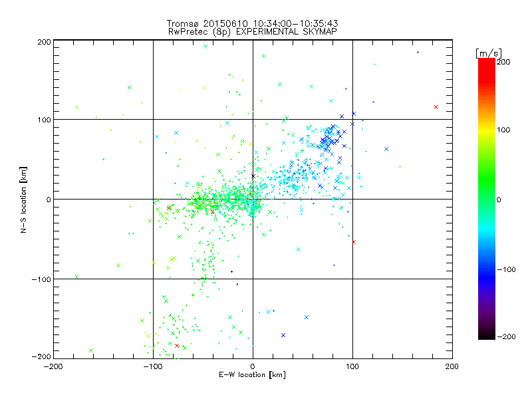Click the '[m/s]' colorbar unit label
Screen dimensions: 532x399
coord(489,53)
